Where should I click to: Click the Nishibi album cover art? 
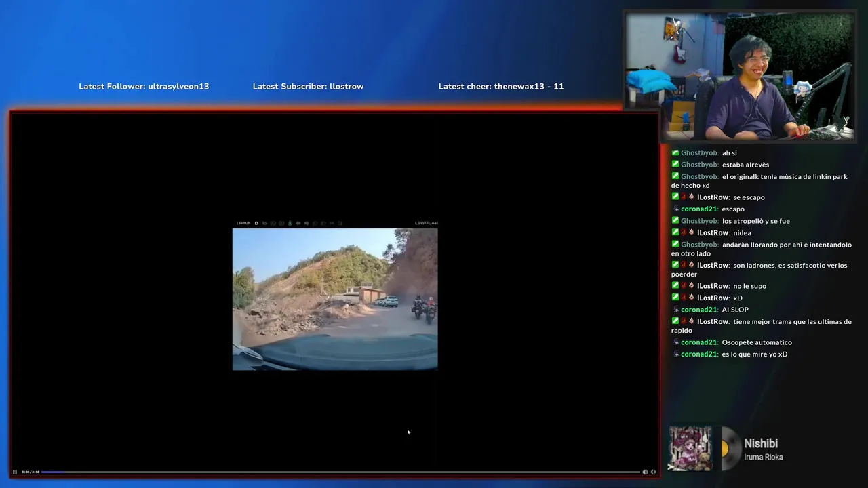tap(690, 448)
